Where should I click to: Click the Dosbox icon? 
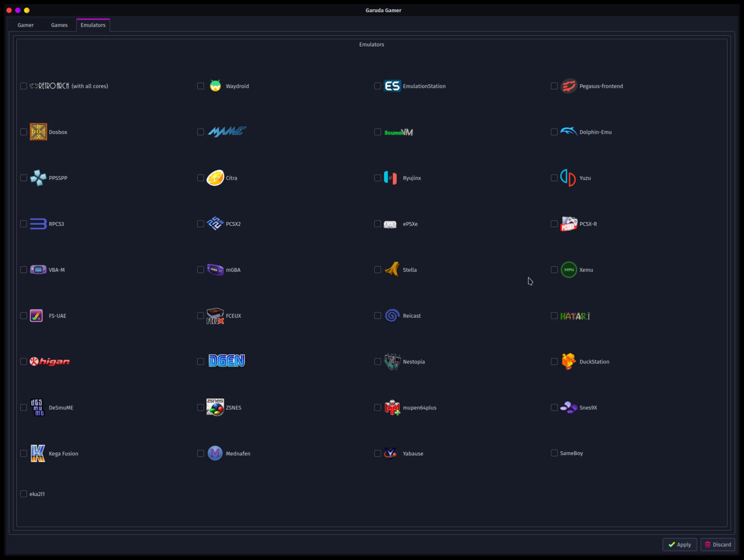[38, 132]
